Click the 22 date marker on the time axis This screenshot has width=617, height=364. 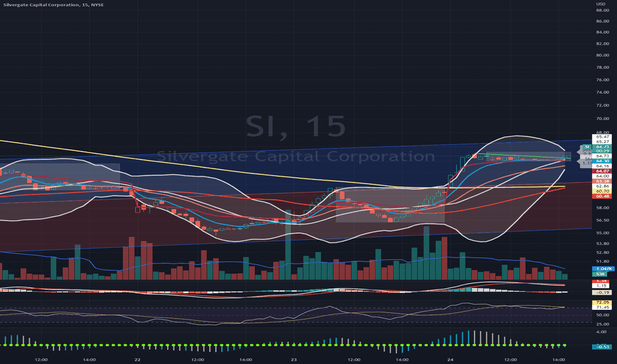(137, 359)
